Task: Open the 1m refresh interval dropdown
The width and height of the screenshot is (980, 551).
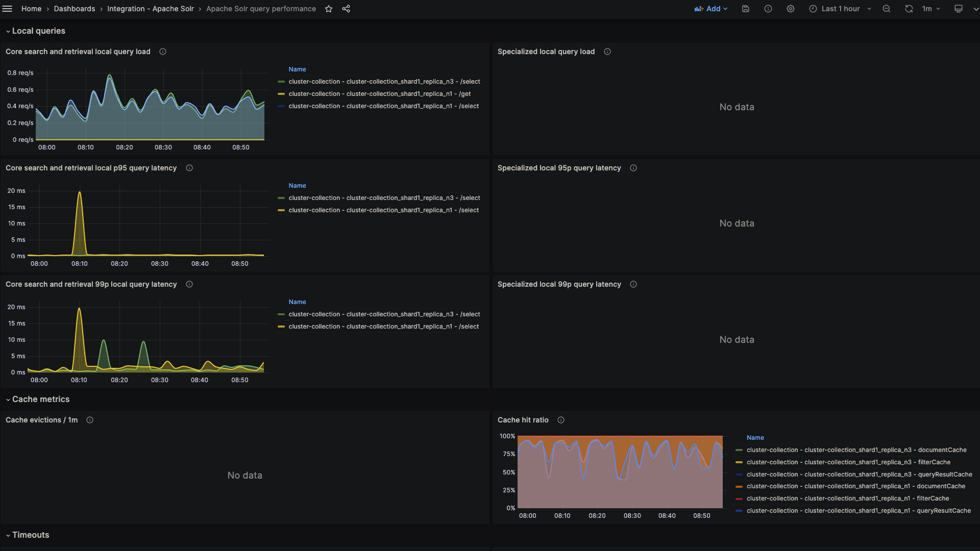Action: tap(932, 9)
